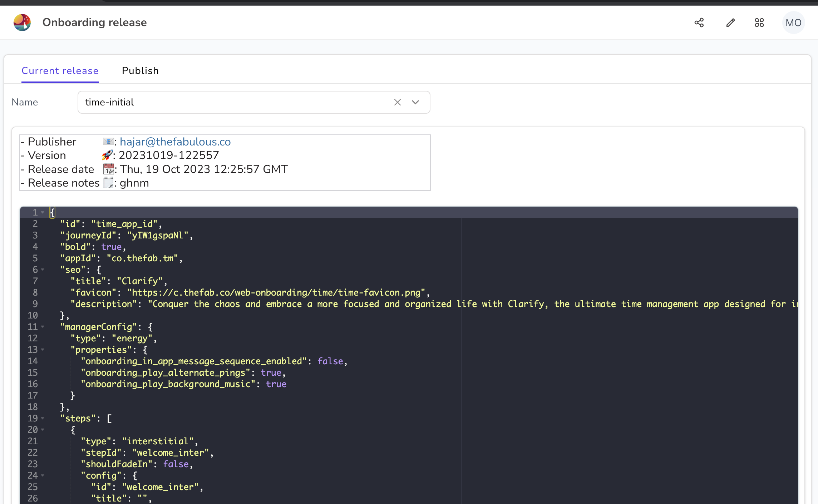Open the apps grid icon

pyautogui.click(x=759, y=23)
